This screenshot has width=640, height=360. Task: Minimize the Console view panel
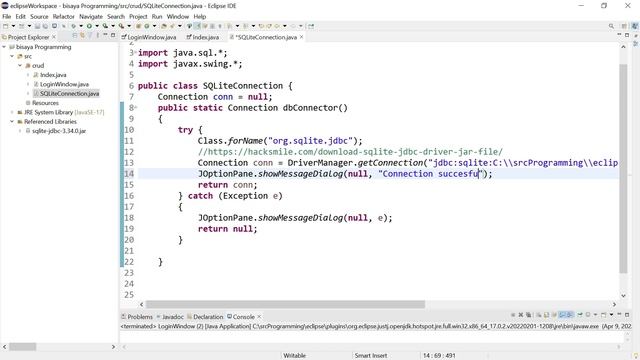[619, 315]
